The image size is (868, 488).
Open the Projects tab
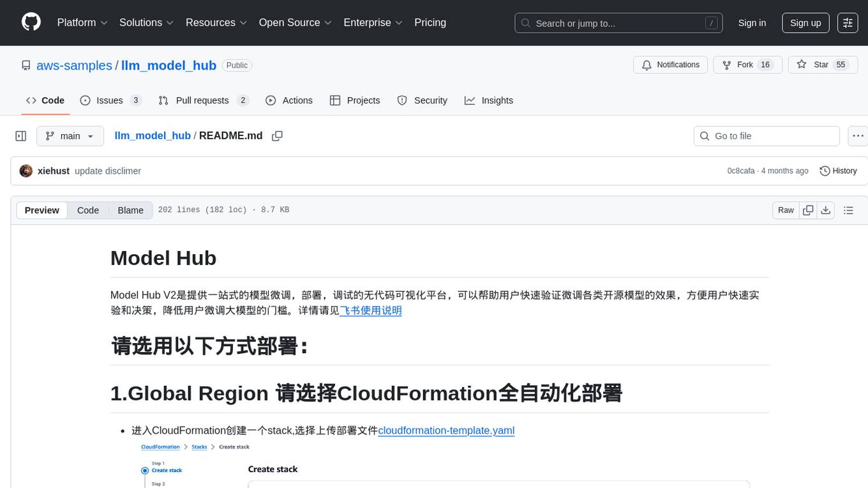pos(355,100)
